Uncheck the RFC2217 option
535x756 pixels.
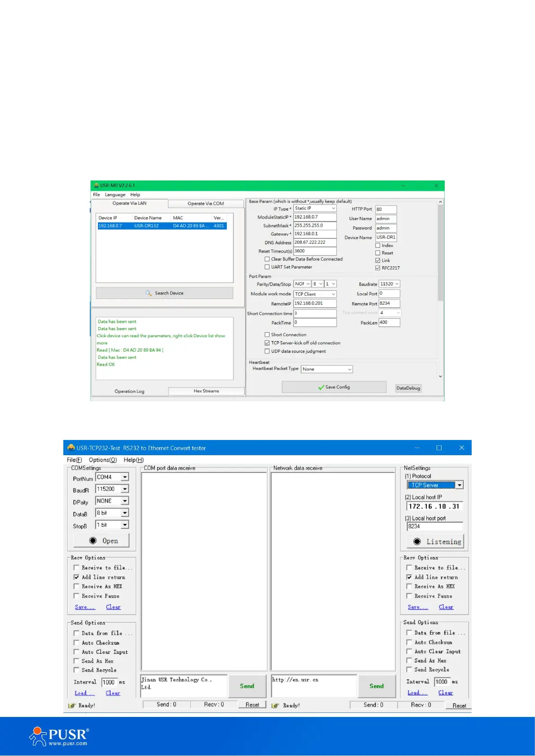[378, 268]
